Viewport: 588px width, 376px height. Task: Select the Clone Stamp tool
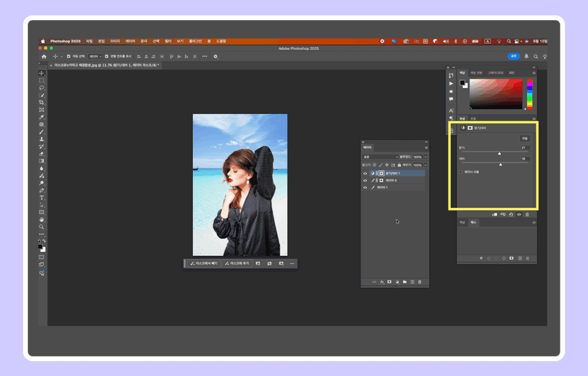tap(41, 139)
